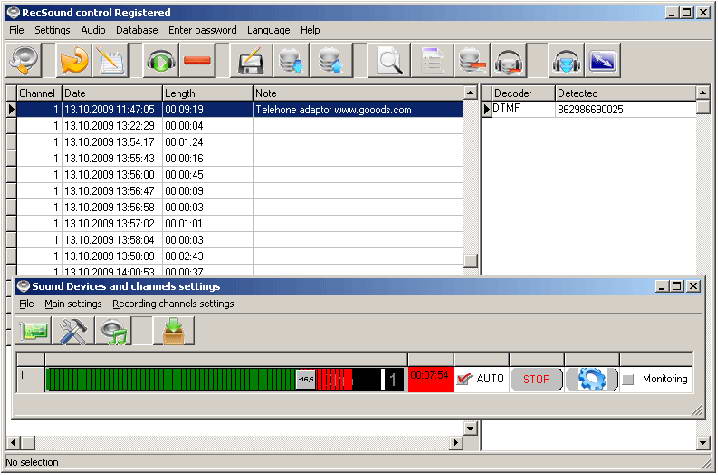Open the File menu in RecSound control
Screen dimensions: 718x475
[17, 30]
